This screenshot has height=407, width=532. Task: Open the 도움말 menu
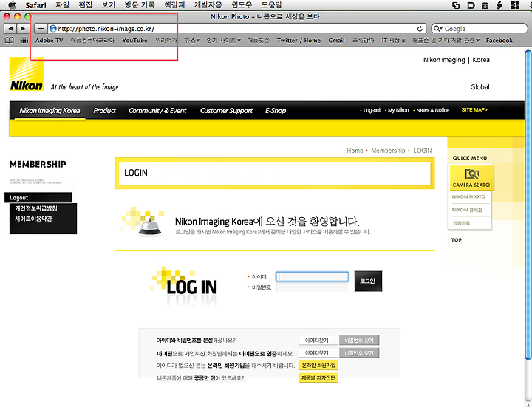271,5
